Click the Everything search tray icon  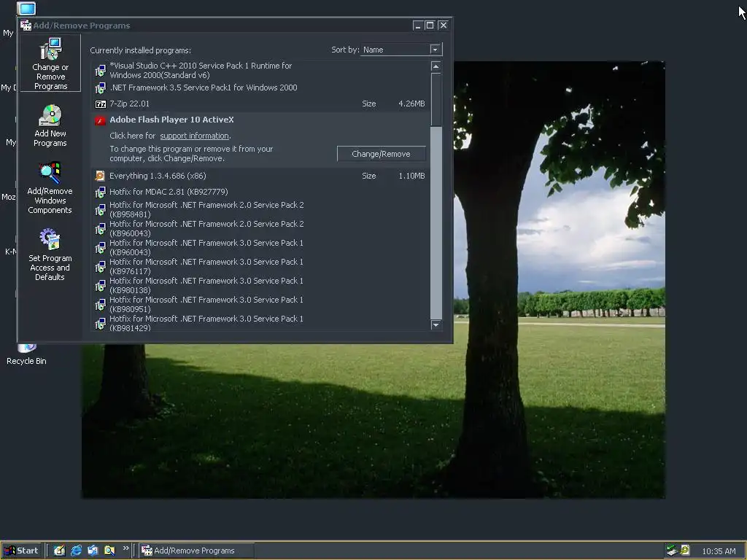coord(685,550)
